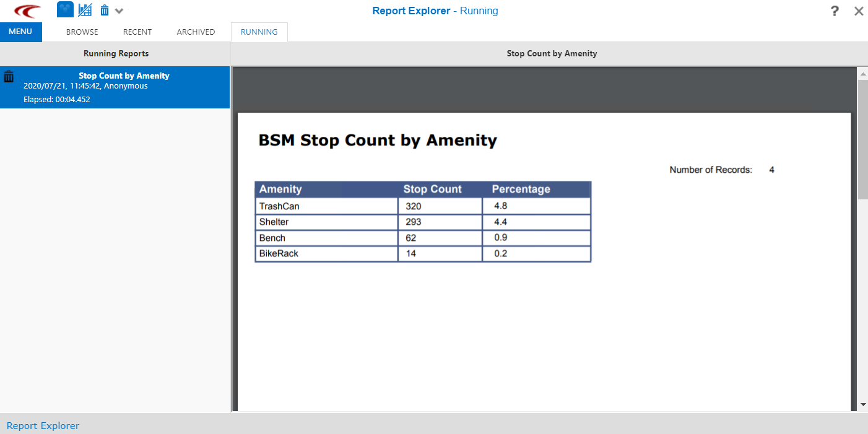Click the scrollbar up arrow
Screen dimensions: 868x434
click(x=863, y=72)
